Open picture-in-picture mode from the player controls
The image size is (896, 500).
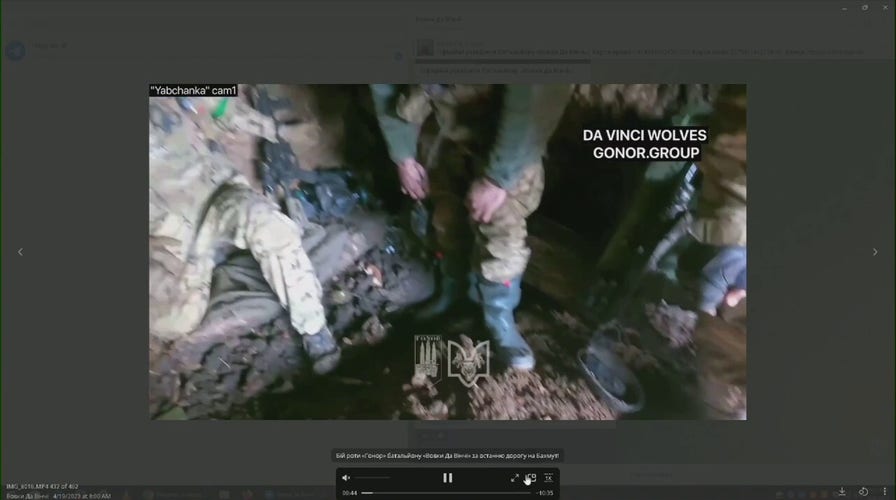[531, 478]
